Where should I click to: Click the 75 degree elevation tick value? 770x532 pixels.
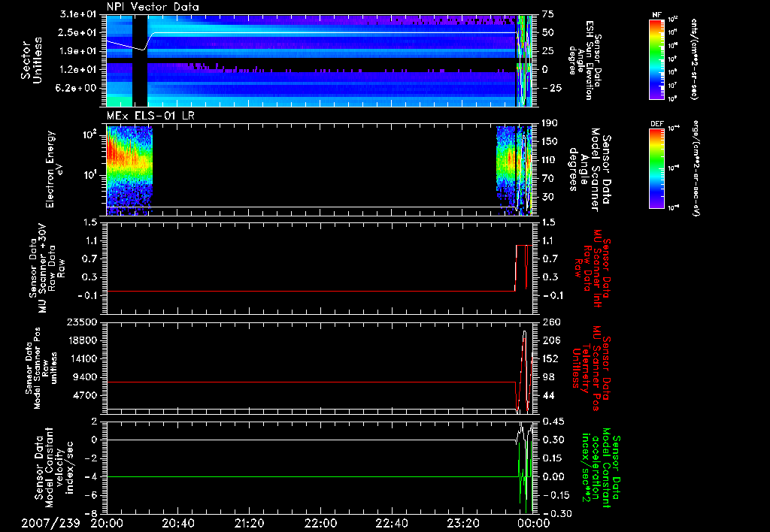point(548,14)
